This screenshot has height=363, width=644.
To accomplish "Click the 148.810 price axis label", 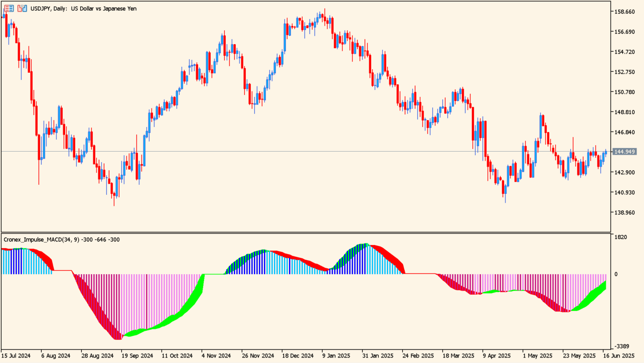I will [x=624, y=112].
